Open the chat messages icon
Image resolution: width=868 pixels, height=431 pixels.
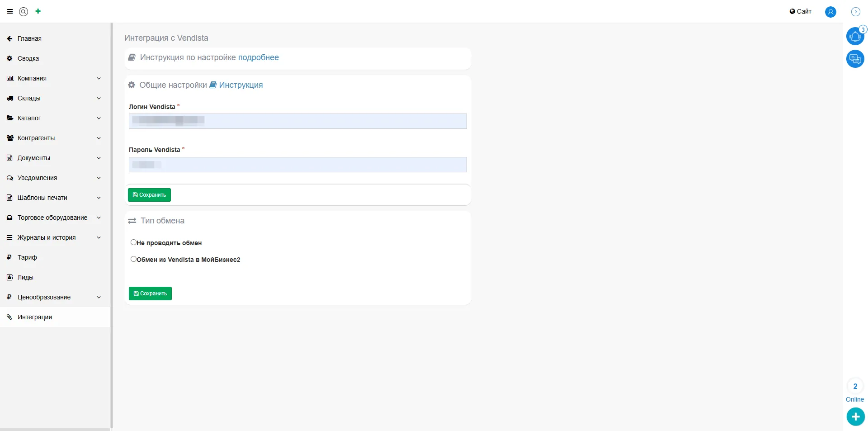click(855, 59)
